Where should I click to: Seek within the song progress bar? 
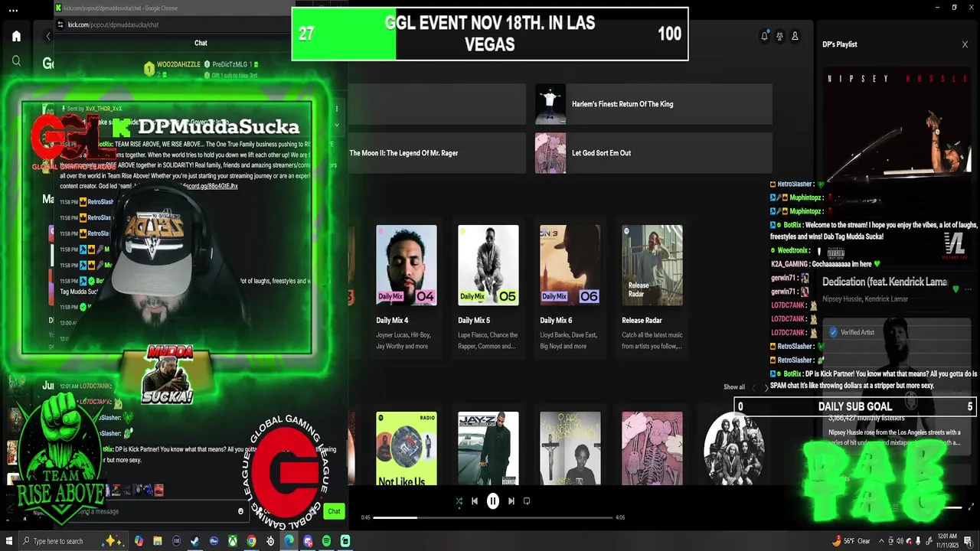tap(493, 517)
